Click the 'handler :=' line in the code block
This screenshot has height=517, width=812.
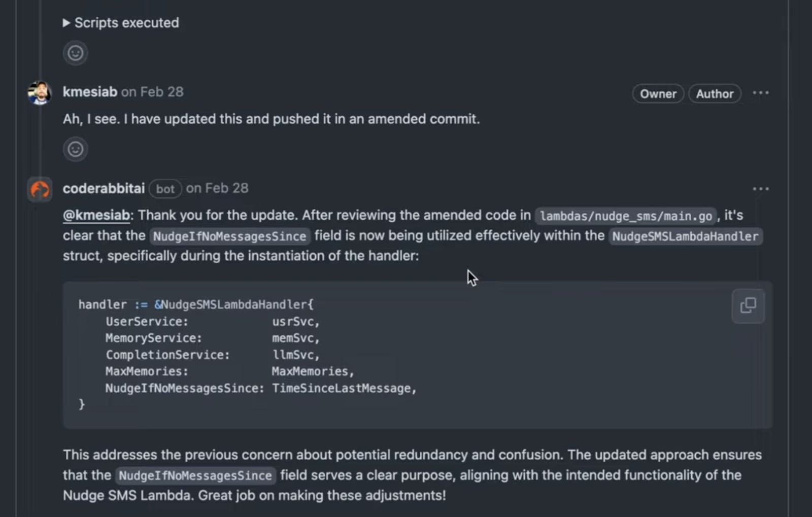click(196, 304)
